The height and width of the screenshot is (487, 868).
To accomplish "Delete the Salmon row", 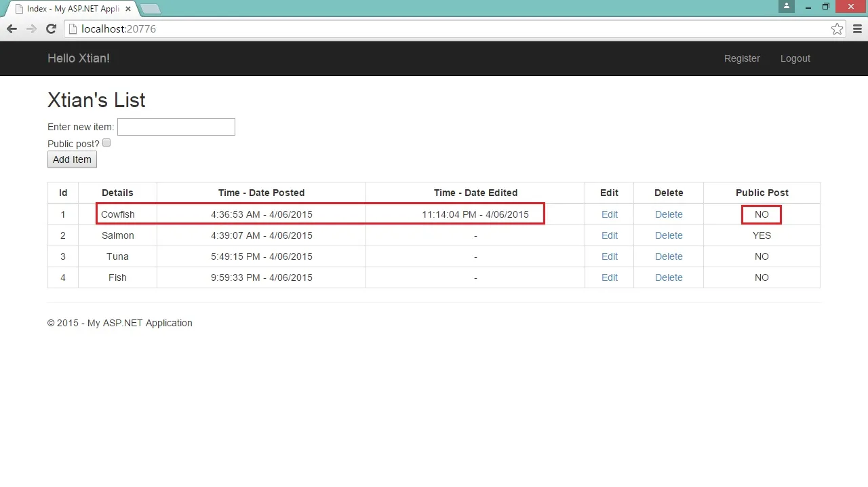I will coord(669,235).
